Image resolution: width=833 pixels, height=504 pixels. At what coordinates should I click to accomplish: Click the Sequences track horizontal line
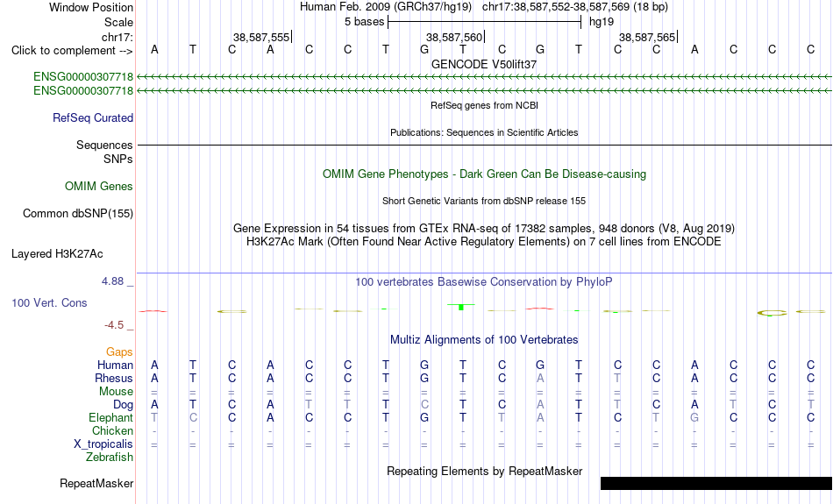coord(485,145)
